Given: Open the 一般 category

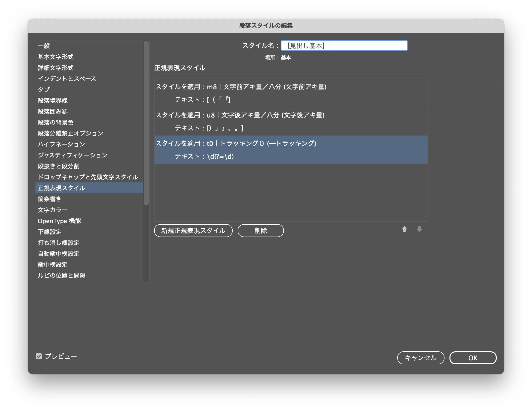Looking at the screenshot, I should (x=44, y=46).
